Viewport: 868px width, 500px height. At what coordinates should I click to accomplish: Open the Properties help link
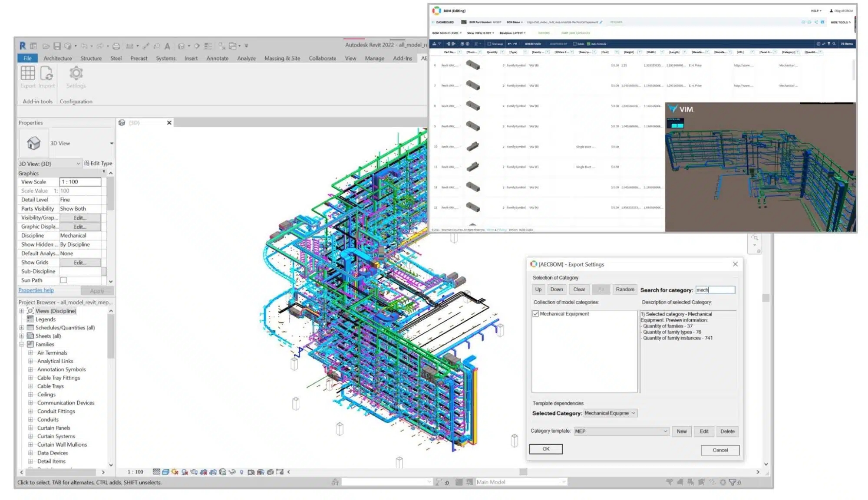[x=36, y=290]
